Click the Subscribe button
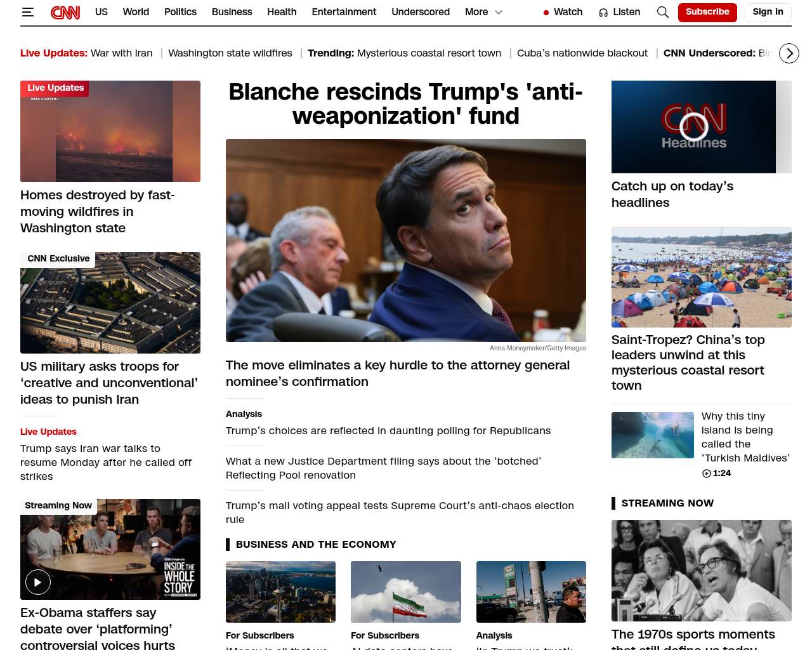The image size is (812, 650). [707, 12]
